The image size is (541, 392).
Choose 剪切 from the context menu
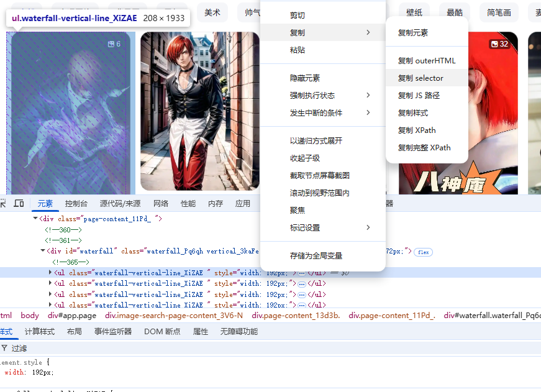coord(322,15)
